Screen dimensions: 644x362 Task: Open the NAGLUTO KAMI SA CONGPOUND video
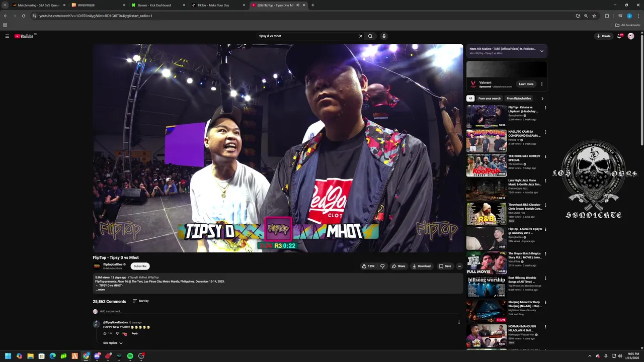486,141
